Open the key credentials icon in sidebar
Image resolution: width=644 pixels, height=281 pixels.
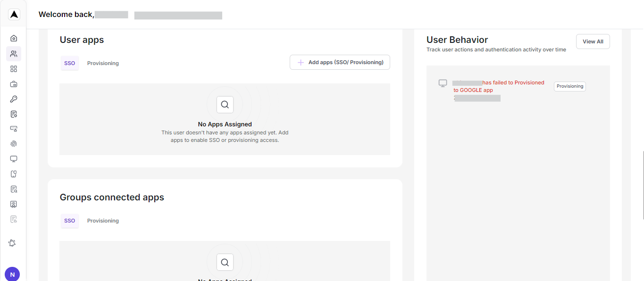13,99
